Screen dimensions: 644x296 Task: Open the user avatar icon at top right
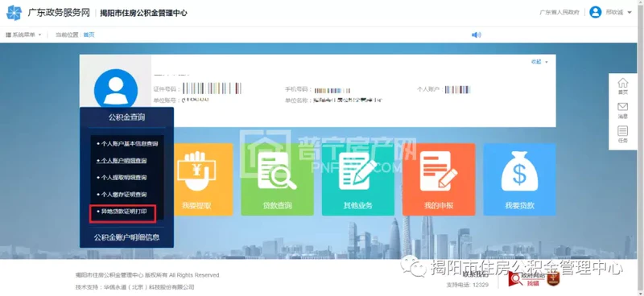(x=595, y=12)
